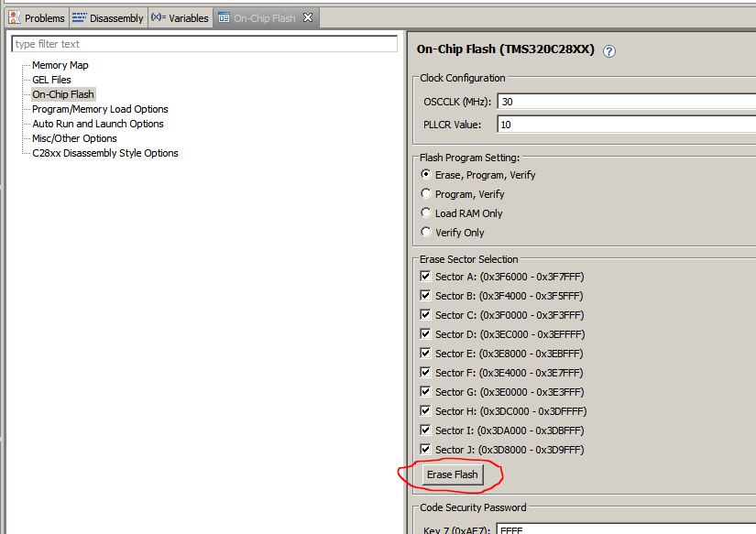Select Program/Memory Load Options

[x=102, y=108]
